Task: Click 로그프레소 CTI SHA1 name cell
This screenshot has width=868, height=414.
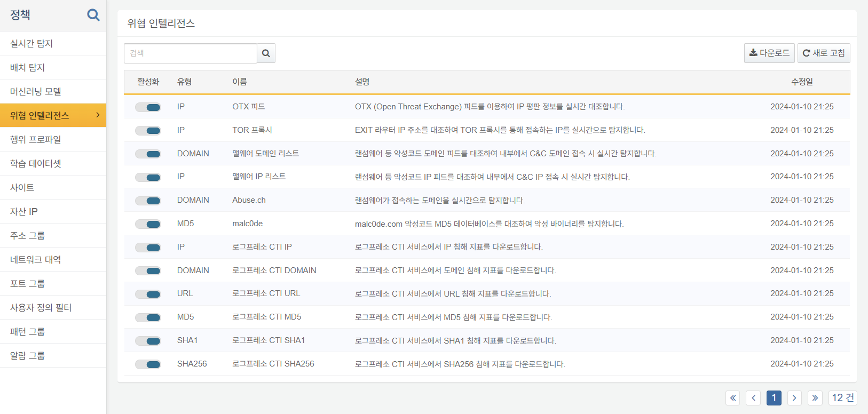Action: (269, 340)
